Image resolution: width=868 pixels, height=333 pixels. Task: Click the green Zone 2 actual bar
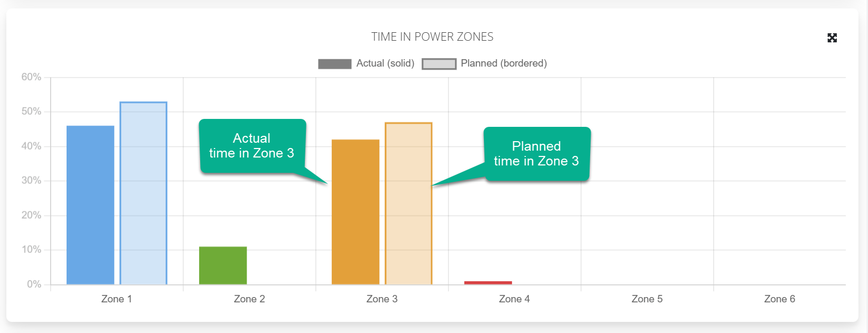pos(223,265)
